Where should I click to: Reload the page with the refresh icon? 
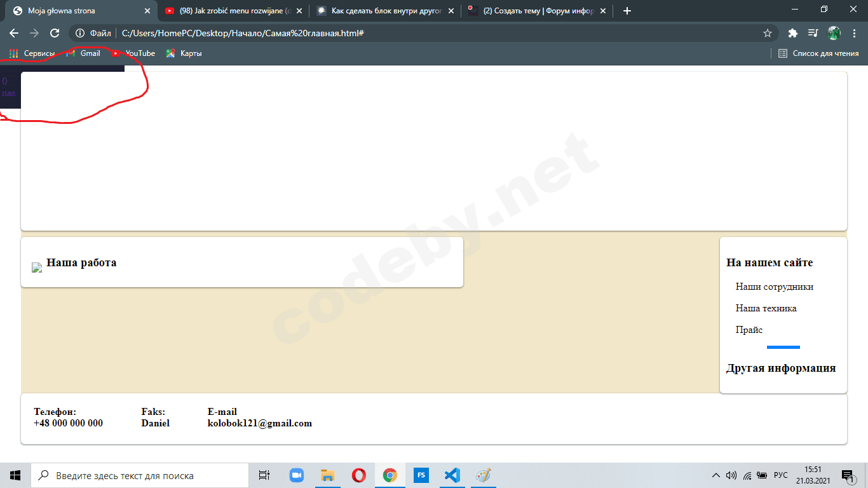pos(55,33)
